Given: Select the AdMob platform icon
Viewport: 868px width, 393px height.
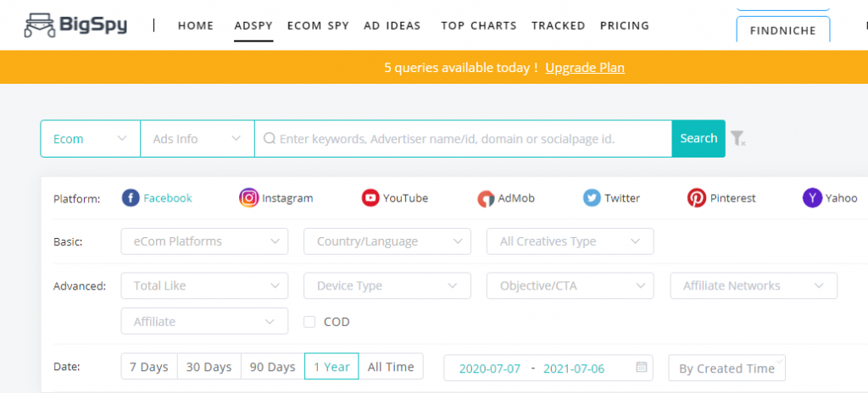Looking at the screenshot, I should [x=486, y=199].
